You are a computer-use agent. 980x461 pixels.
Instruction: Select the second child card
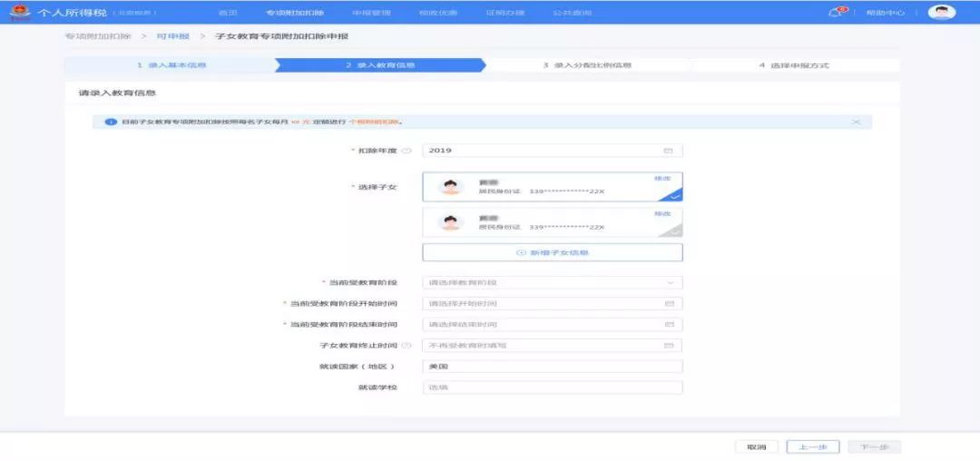(552, 222)
